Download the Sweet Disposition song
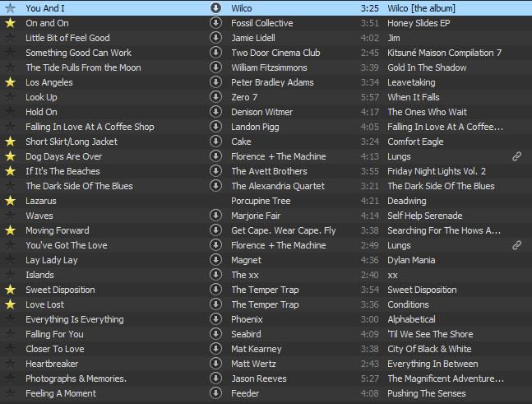This screenshot has height=404, width=532. coord(215,290)
